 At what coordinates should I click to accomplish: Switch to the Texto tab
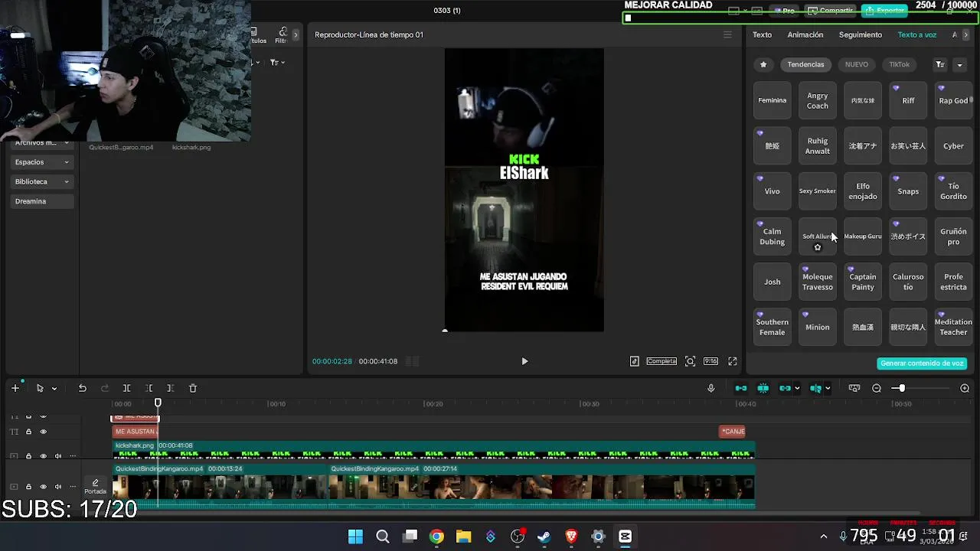pyautogui.click(x=762, y=34)
